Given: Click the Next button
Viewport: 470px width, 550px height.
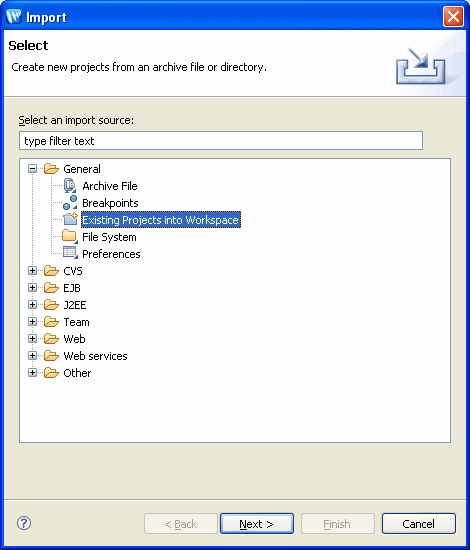Looking at the screenshot, I should coord(257,524).
